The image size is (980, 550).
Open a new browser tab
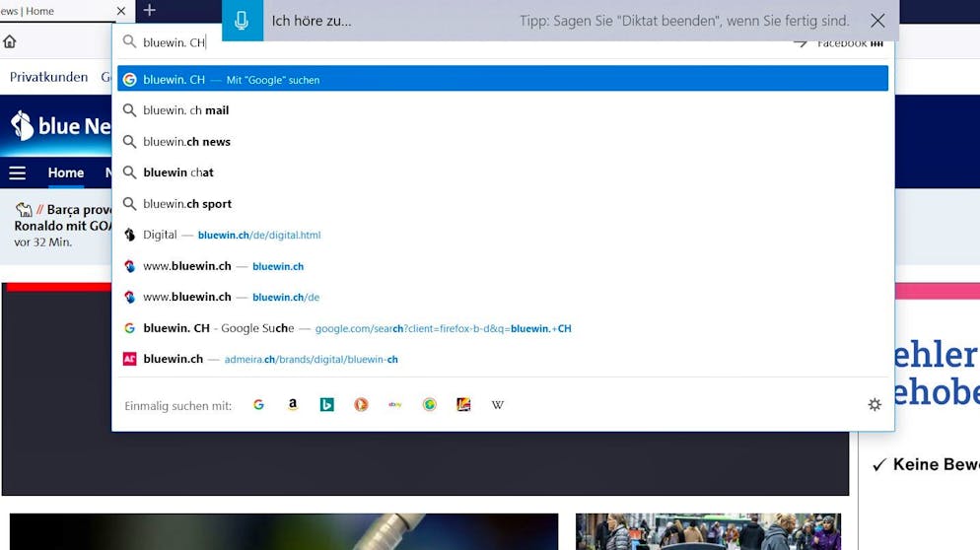[x=150, y=10]
